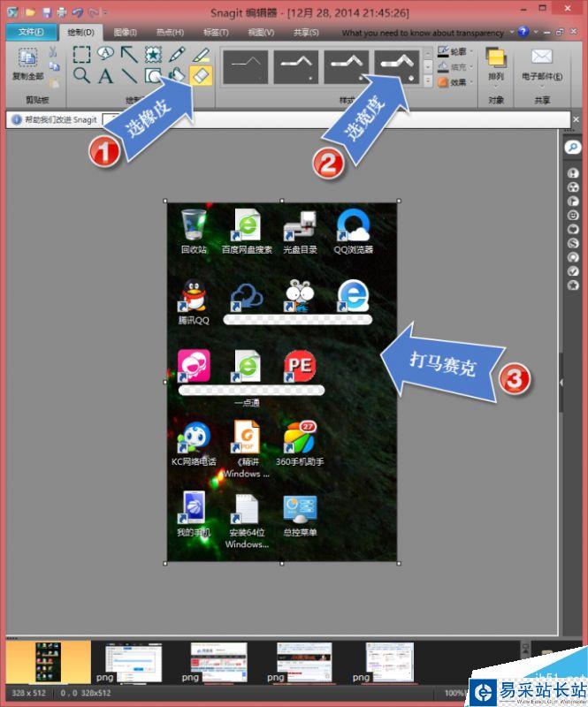Screen dimensions: 588x707
Task: Choose the widest eraser width style
Action: [x=397, y=67]
